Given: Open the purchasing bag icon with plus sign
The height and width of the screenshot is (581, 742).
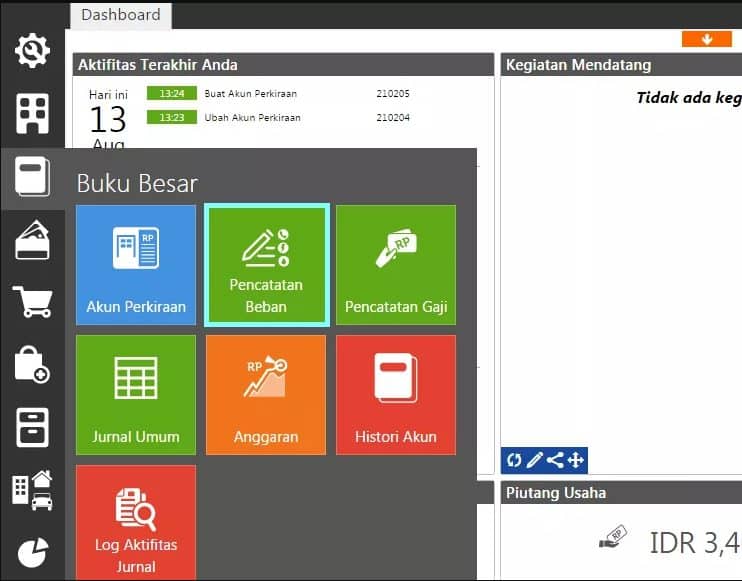Looking at the screenshot, I should [x=32, y=365].
